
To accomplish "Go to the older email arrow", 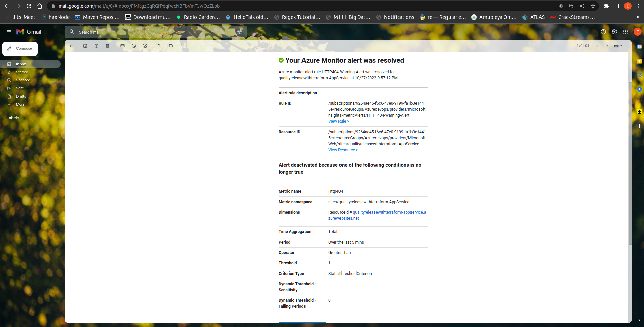I will click(x=607, y=46).
